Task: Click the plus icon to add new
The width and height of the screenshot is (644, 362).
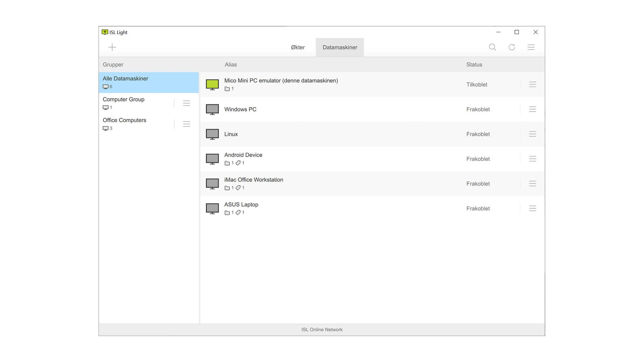Action: coord(112,47)
